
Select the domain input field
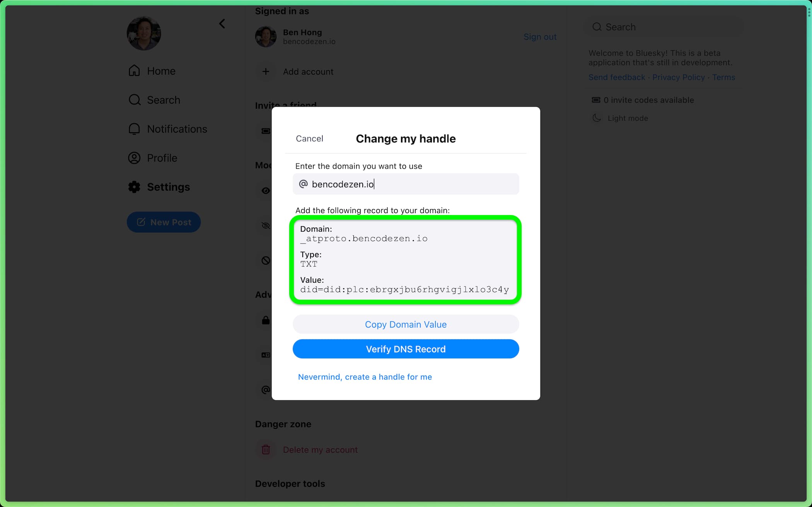point(407,184)
